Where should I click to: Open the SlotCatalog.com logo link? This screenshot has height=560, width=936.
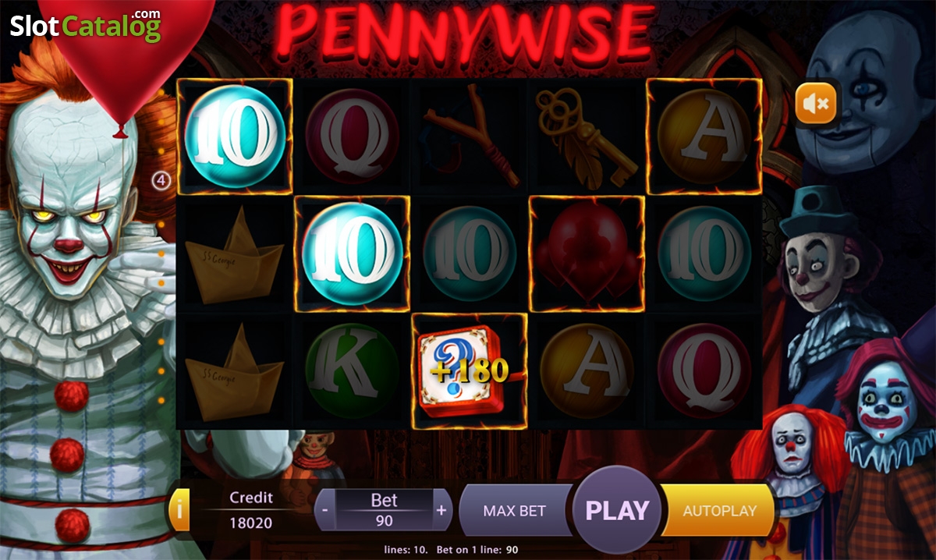coord(85,26)
